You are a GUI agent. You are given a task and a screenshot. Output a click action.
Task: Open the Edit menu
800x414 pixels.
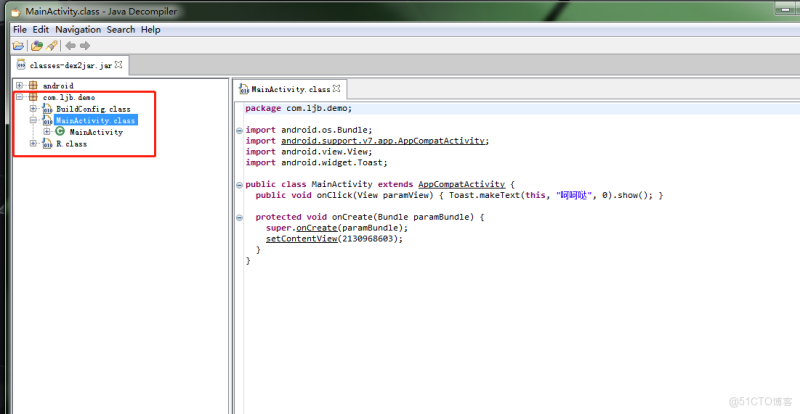pos(41,30)
